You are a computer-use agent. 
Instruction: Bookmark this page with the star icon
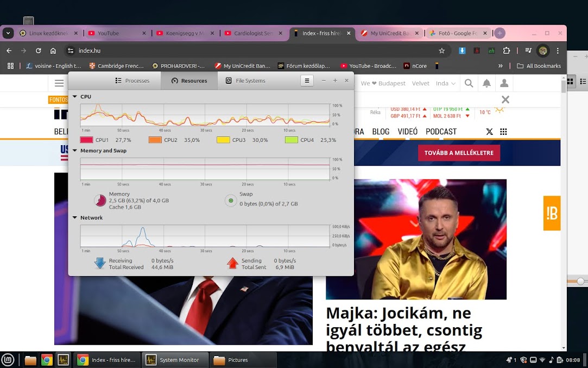[x=442, y=51]
